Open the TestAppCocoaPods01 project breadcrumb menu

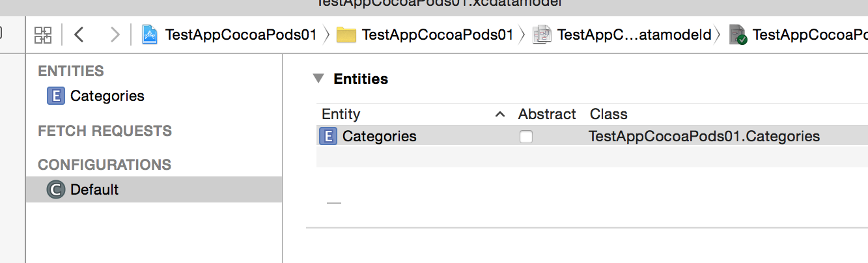pyautogui.click(x=241, y=35)
